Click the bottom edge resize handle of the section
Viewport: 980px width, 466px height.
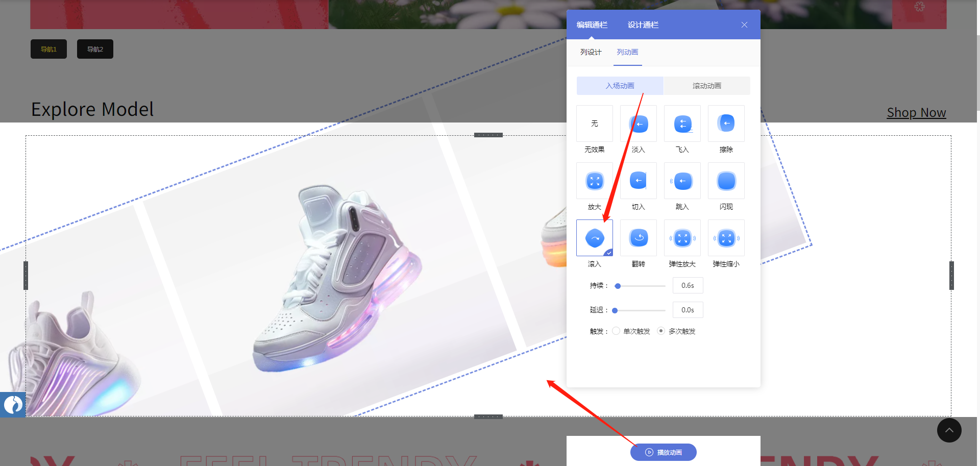488,416
